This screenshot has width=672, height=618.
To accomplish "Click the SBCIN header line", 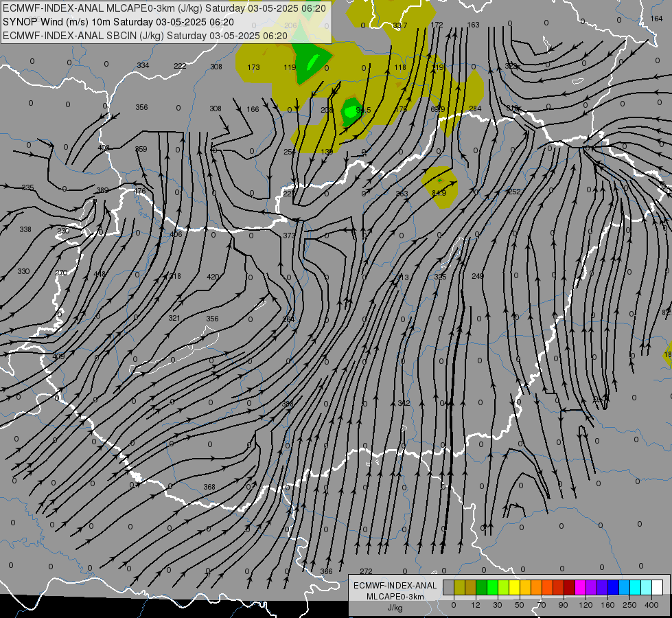I will coord(146,36).
